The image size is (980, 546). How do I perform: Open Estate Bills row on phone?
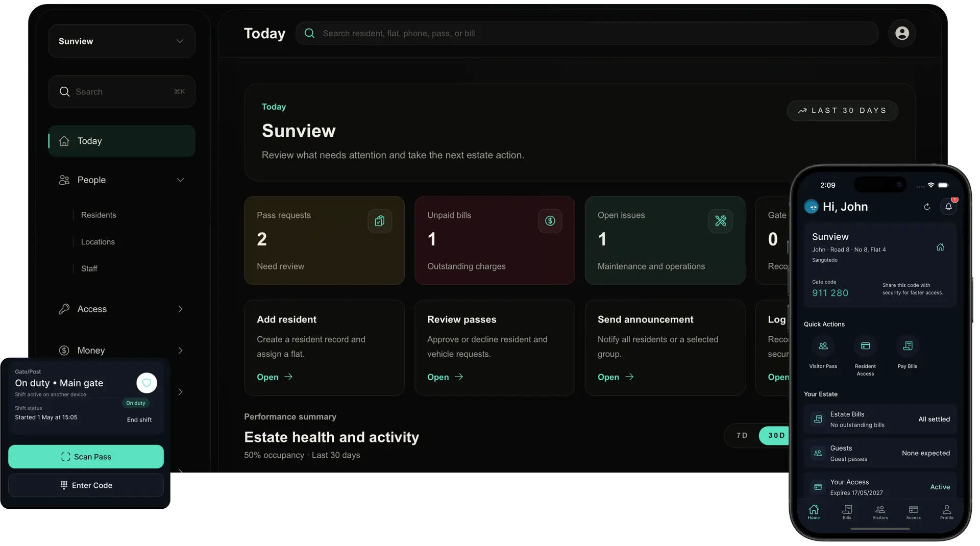880,419
